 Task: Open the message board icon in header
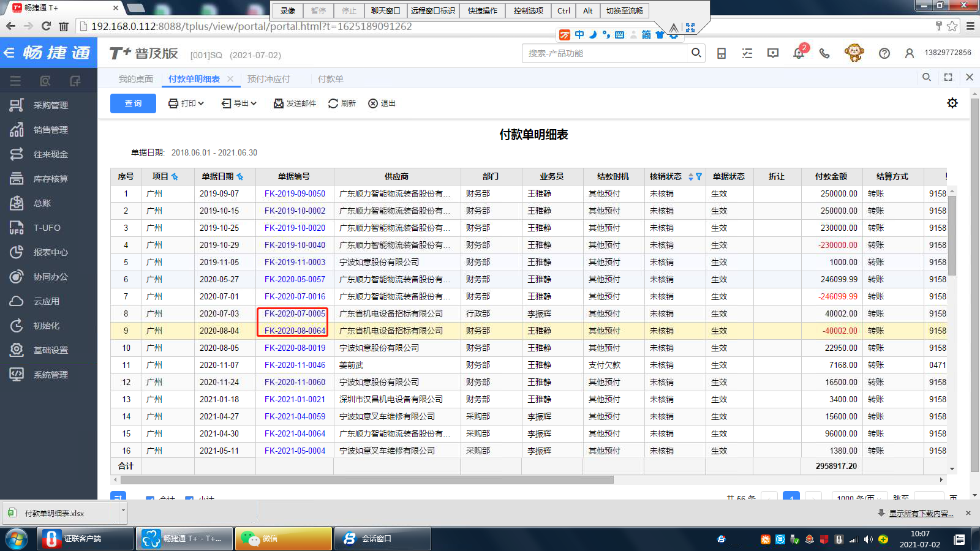(x=773, y=53)
